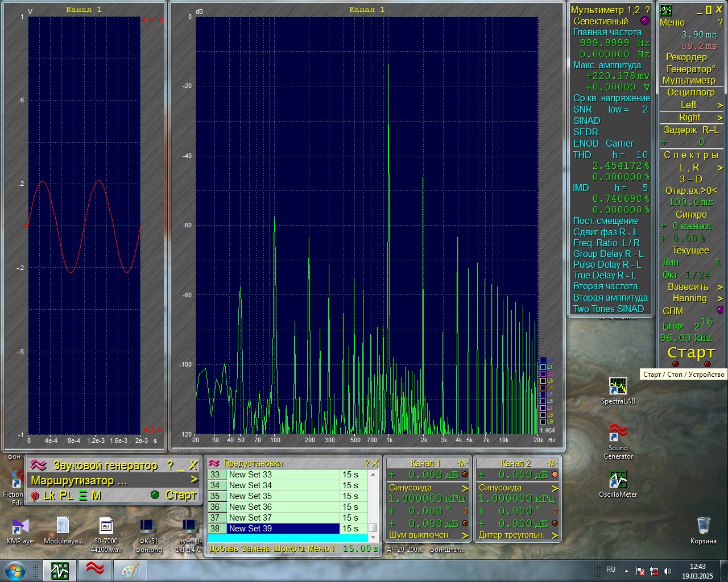
Task: Toggle green indicator next to generator Старт
Action: point(155,495)
